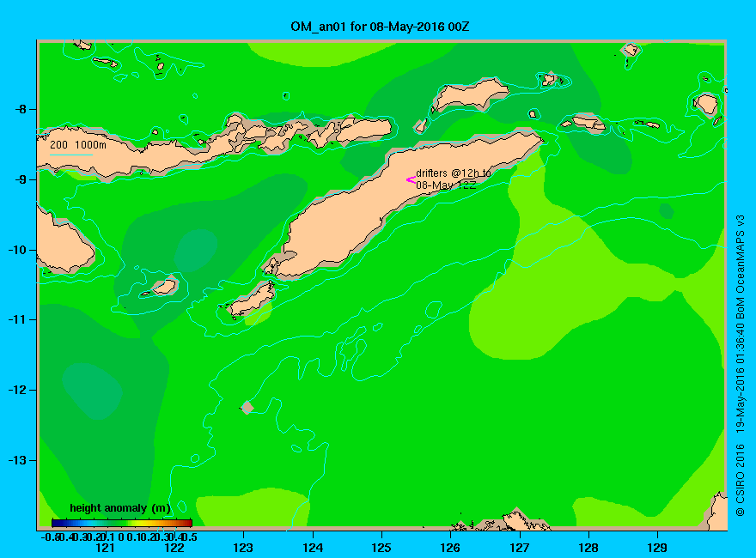Click latitude axis label "-13"

17,460
